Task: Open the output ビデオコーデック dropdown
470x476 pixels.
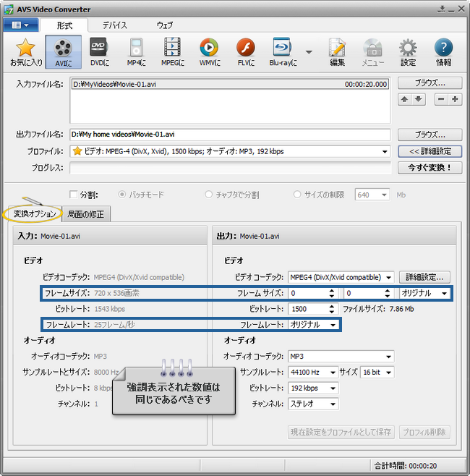Action: 388,277
